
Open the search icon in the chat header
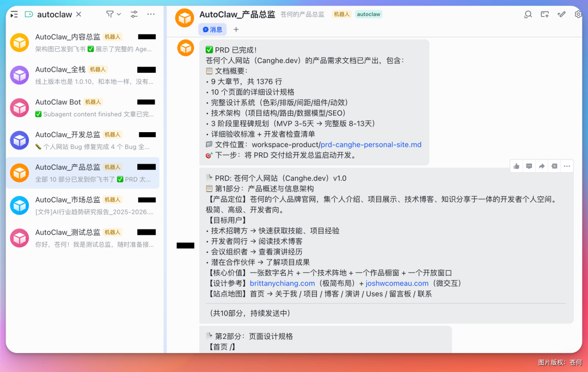(528, 15)
